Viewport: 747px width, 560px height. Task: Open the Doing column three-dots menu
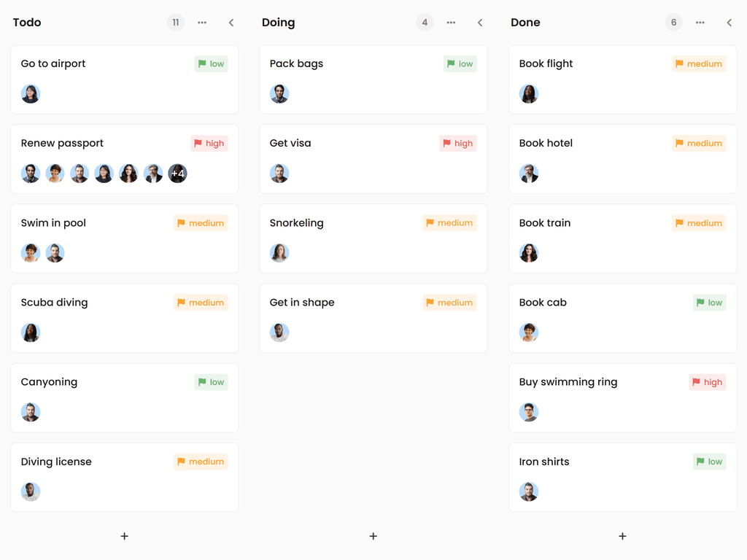[x=451, y=23]
